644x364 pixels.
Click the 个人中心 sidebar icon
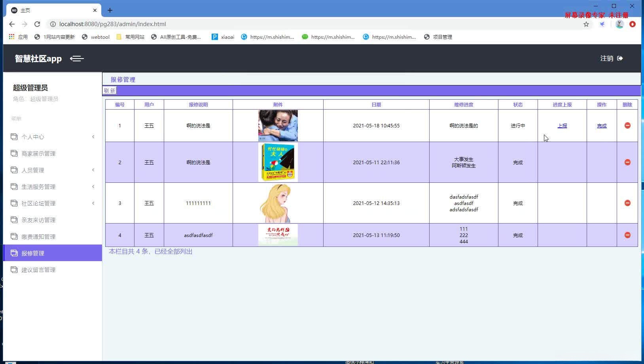(x=14, y=136)
